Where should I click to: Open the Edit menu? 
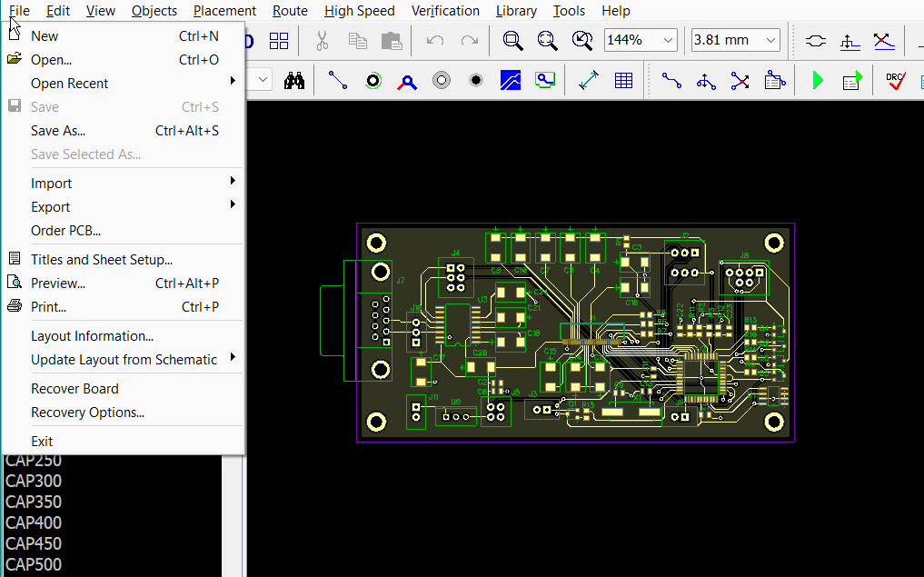[58, 11]
